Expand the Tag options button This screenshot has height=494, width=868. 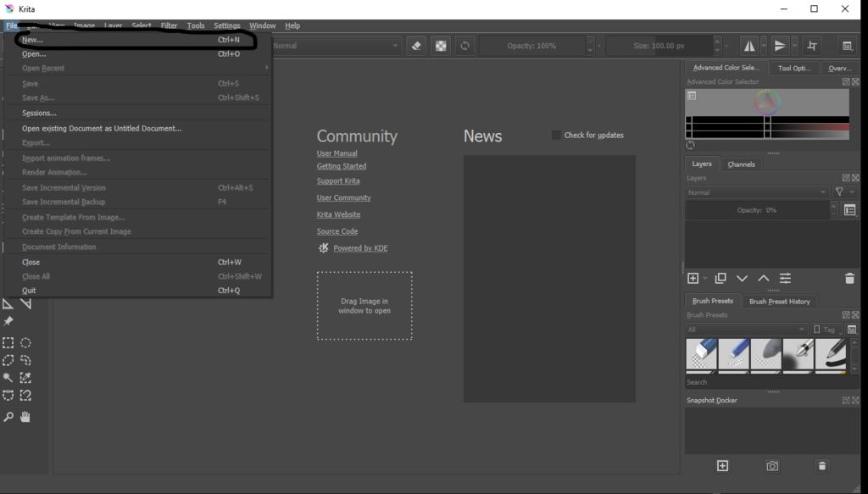(x=827, y=330)
